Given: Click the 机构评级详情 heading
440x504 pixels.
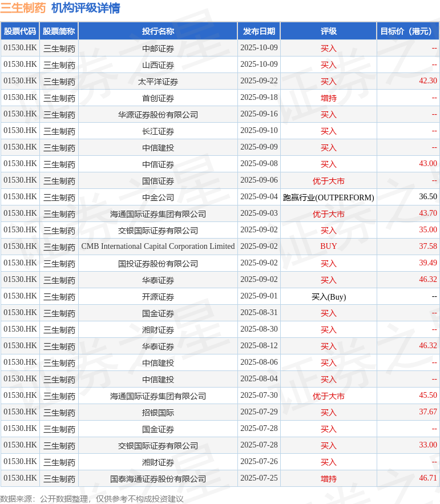Looking at the screenshot, I should coord(86,8).
